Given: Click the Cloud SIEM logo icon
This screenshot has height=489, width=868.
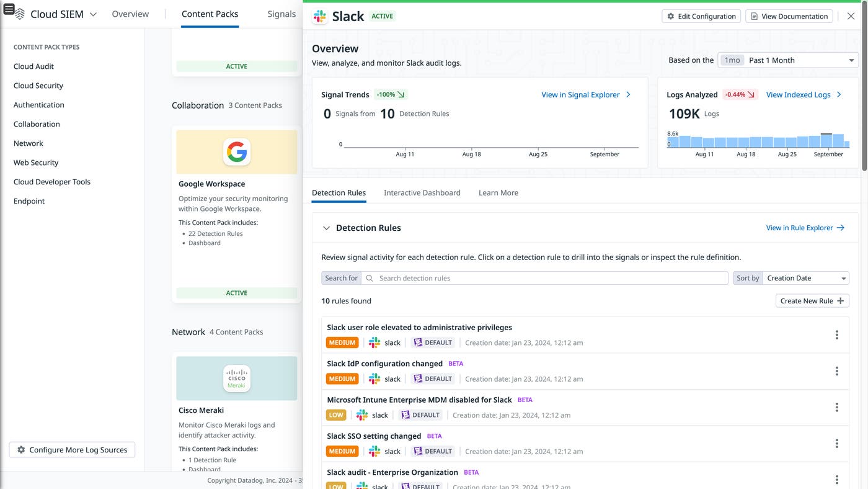Looking at the screenshot, I should click(x=20, y=14).
